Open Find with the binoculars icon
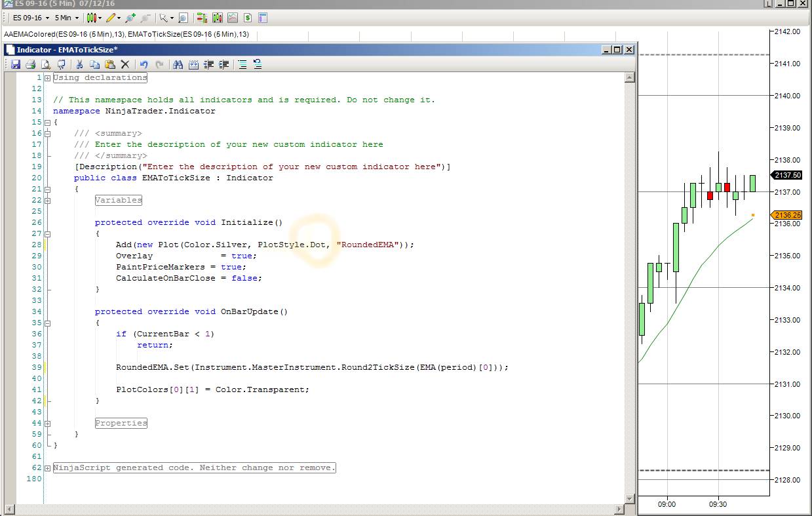The image size is (812, 516). (178, 64)
